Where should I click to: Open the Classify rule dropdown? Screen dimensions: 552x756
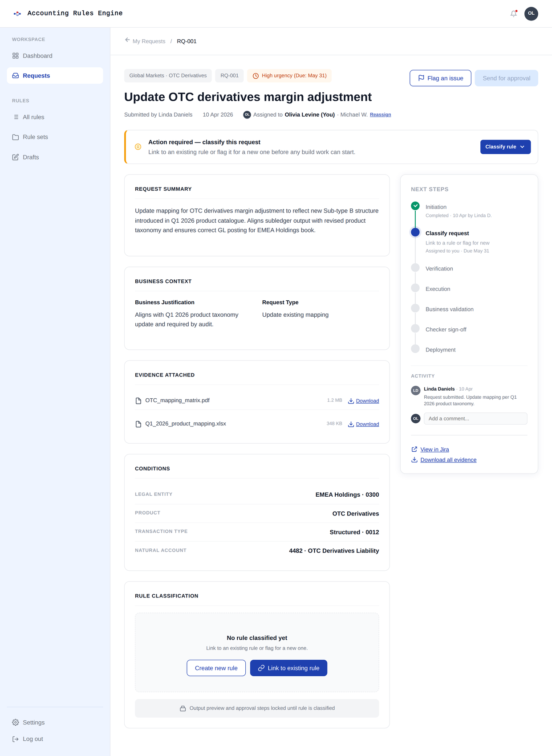pyautogui.click(x=505, y=147)
